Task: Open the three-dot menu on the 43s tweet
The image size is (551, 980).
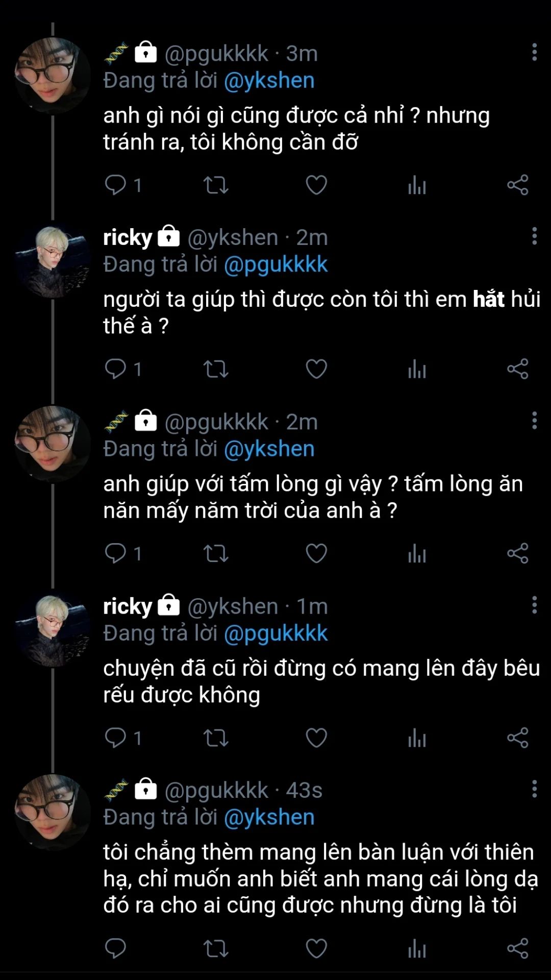Action: point(534,789)
